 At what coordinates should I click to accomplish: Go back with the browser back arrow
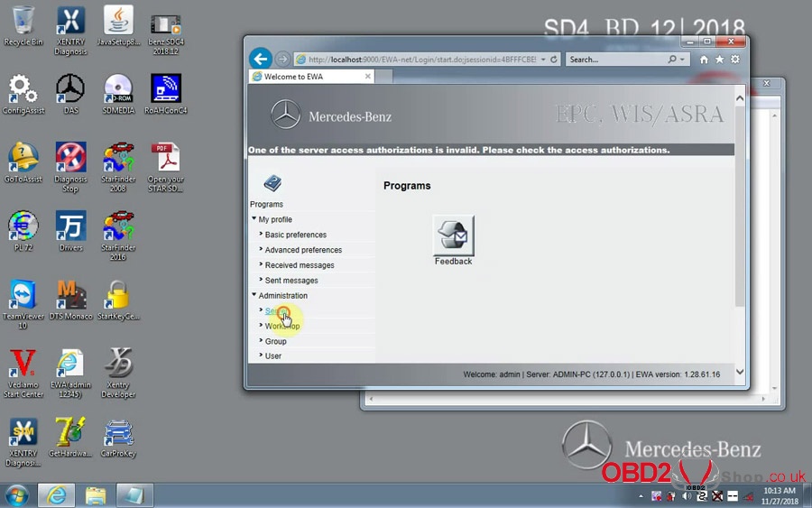pyautogui.click(x=261, y=59)
